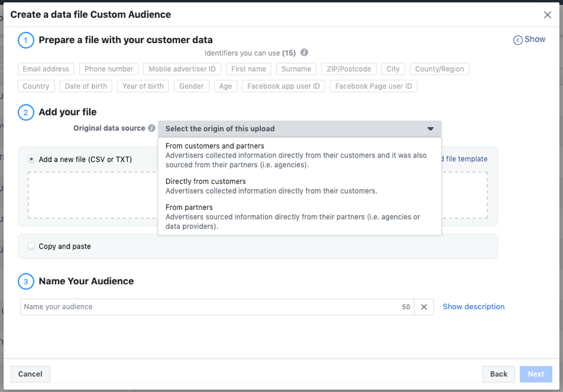Click the Original data source label
Screen dimensions: 563x392
click(109, 128)
